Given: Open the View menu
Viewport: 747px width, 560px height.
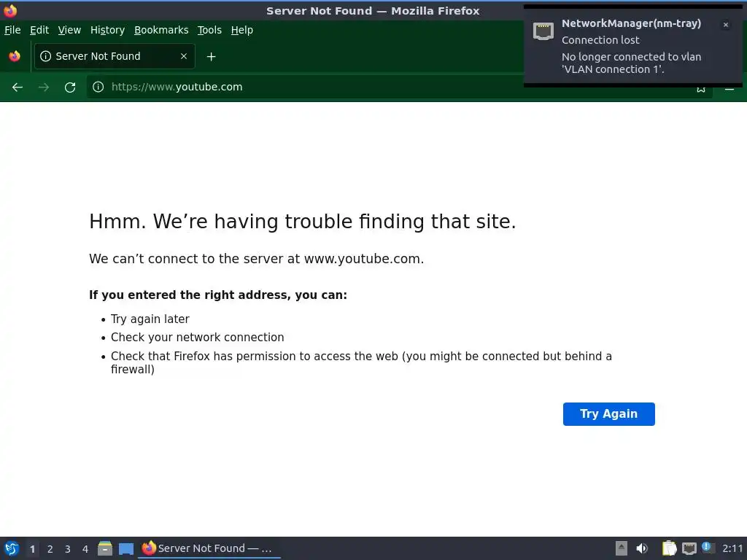Looking at the screenshot, I should tap(69, 30).
